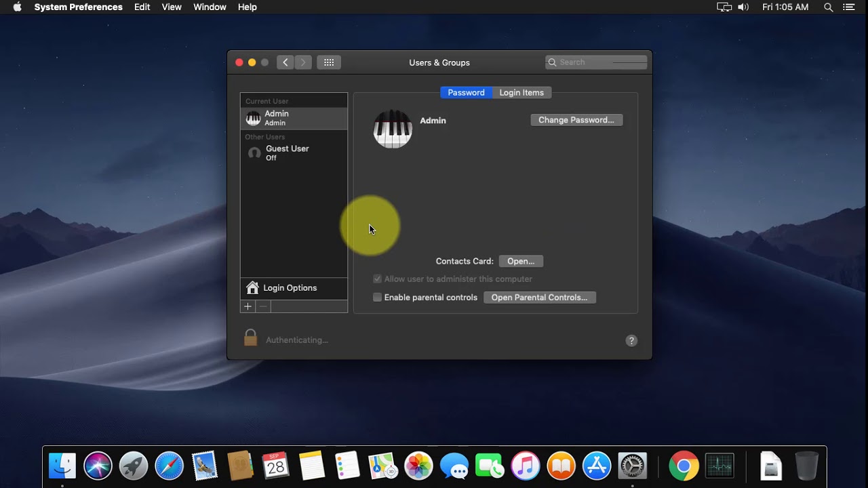Select Guest User in the sidebar
The image size is (868, 488).
(294, 153)
